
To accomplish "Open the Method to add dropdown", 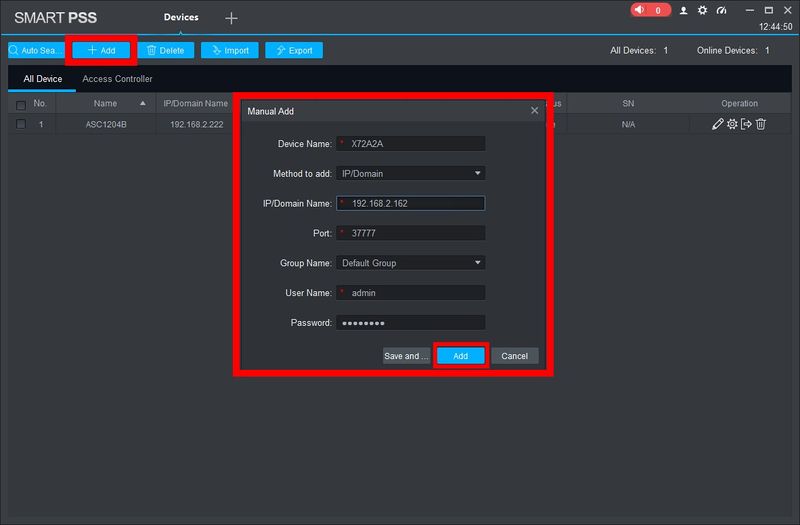I will click(411, 173).
